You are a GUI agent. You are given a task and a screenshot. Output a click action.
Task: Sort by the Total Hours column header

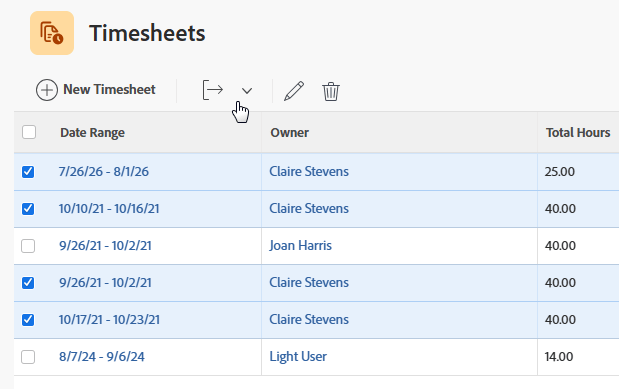578,133
